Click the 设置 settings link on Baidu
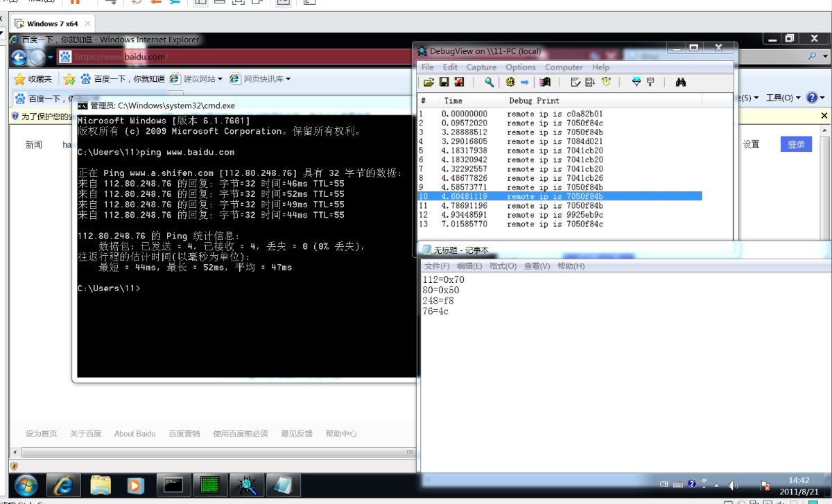Viewport: 832px width, 504px height. tap(752, 144)
